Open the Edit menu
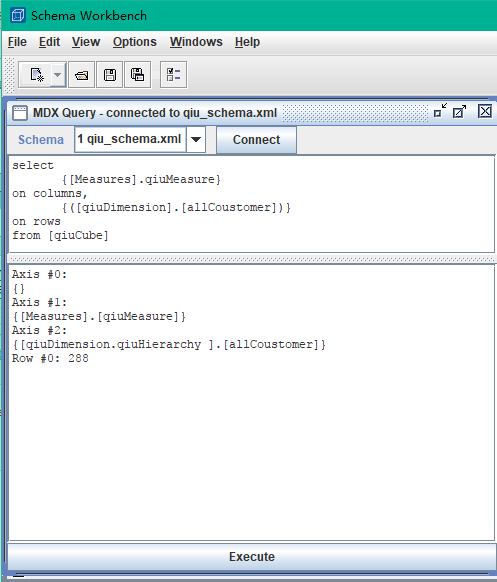Screen dimensions: 497x582 (49, 42)
